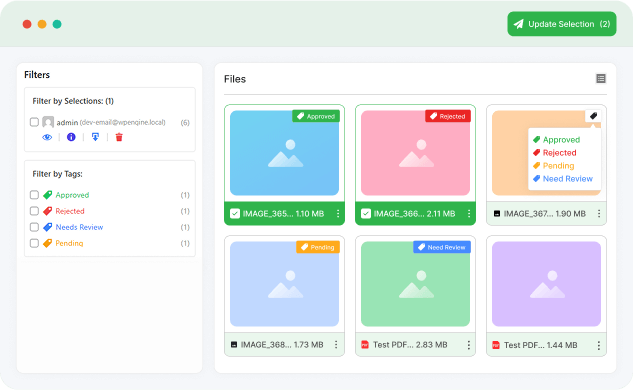The image size is (633, 390).
Task: Open three-dot menu for IMAGE_366
Action: tap(469, 214)
